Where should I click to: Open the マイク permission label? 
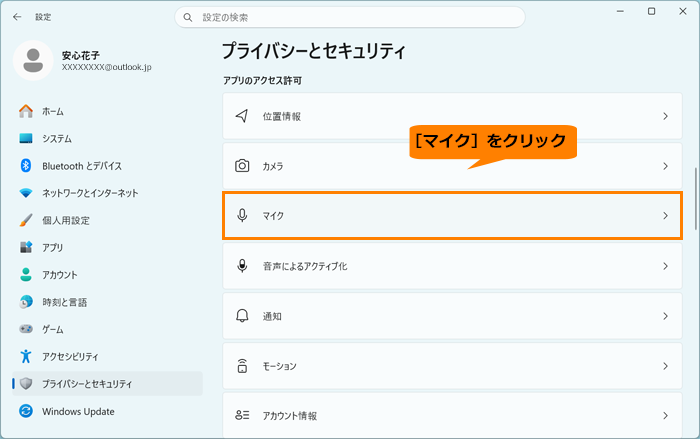pyautogui.click(x=273, y=216)
